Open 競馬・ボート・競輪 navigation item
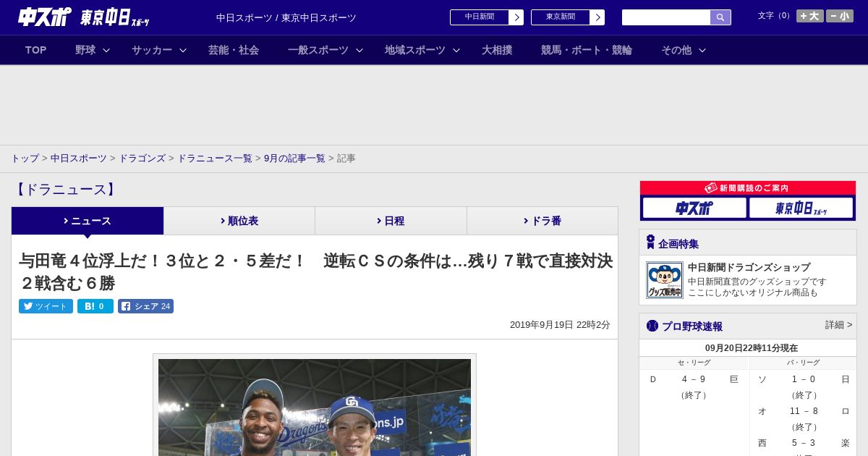 [587, 50]
